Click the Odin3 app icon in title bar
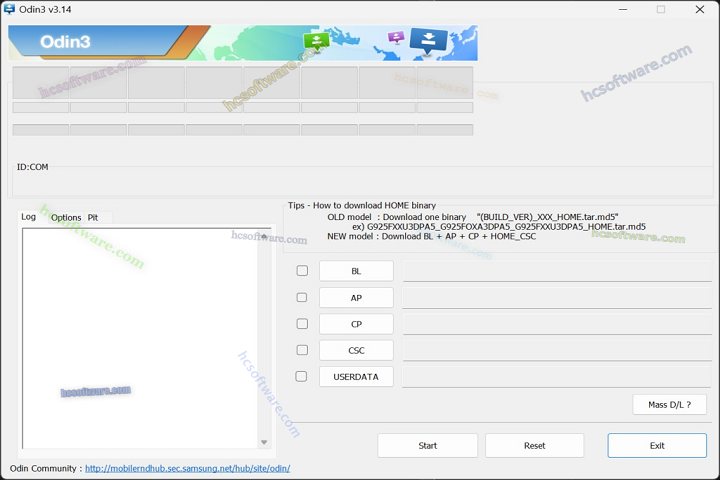Screen dimensions: 720x480 pyautogui.click(x=9, y=9)
